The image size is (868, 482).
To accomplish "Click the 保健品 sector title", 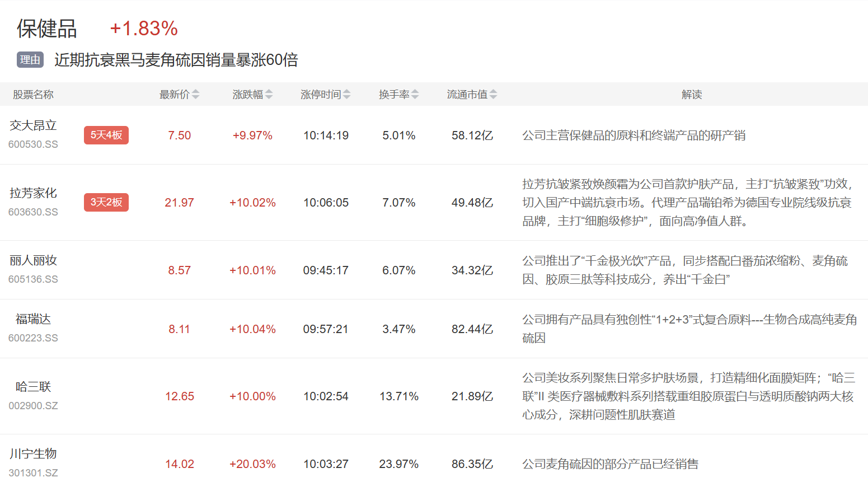I will pyautogui.click(x=47, y=29).
